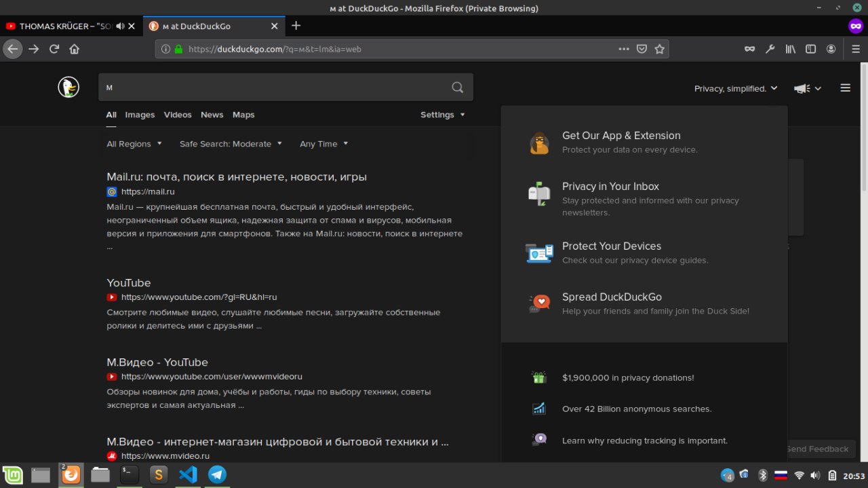This screenshot has height=488, width=868.
Task: Open the clock showing 20:53
Action: 853,475
